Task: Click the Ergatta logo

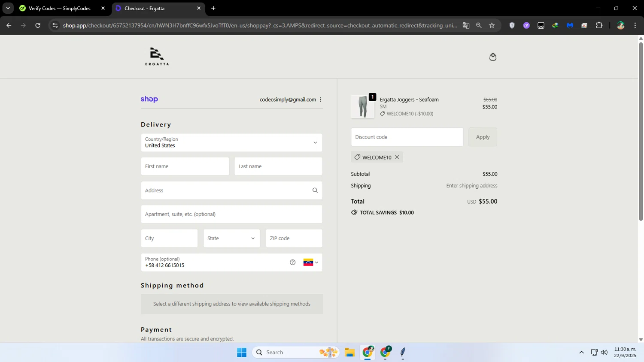Action: point(157,57)
